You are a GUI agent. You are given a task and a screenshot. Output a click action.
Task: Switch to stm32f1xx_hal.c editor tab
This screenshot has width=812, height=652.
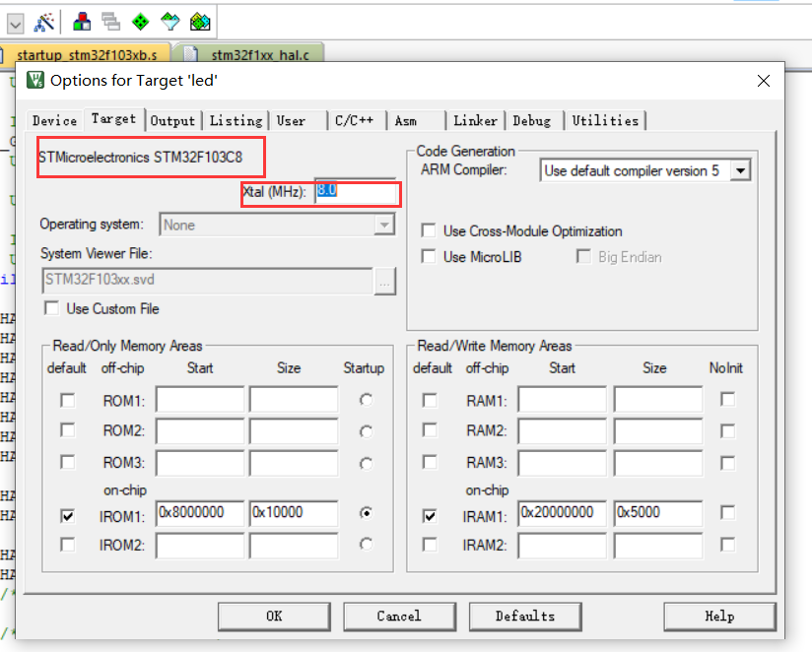(252, 55)
